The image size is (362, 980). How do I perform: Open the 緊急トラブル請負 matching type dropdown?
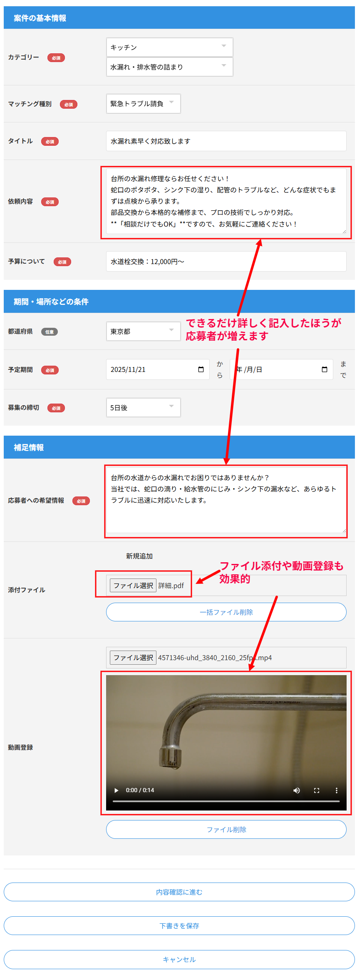[x=143, y=104]
